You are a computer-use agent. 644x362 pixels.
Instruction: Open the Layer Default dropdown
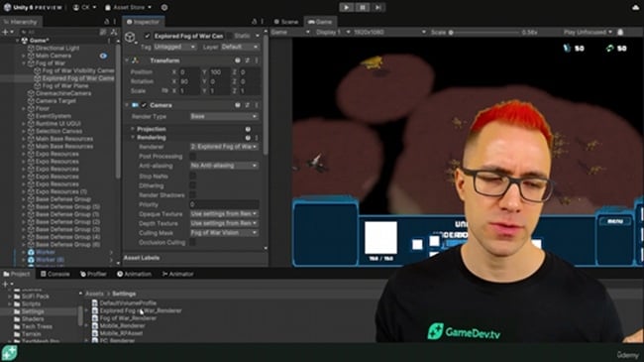tap(240, 47)
